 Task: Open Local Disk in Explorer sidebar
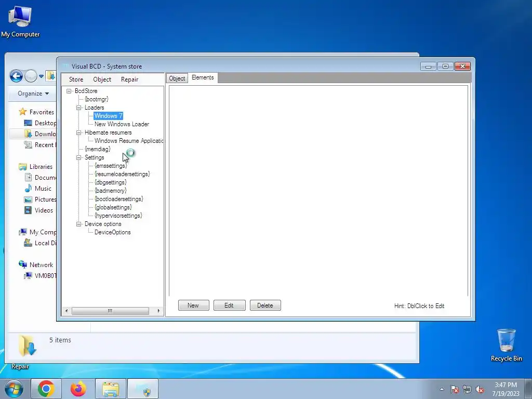click(40, 243)
